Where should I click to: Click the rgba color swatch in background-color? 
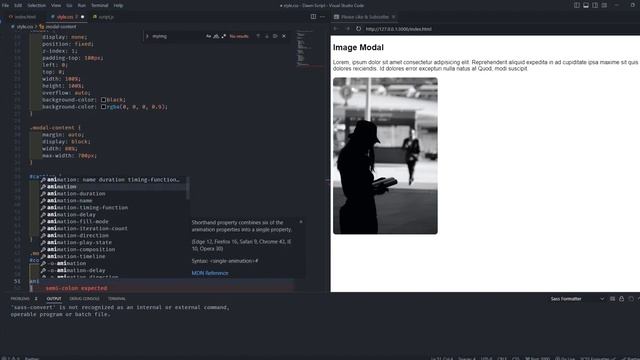pos(103,107)
